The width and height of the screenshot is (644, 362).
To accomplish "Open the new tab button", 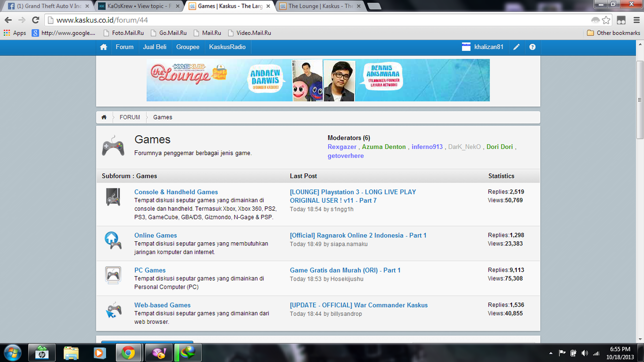I will point(374,7).
